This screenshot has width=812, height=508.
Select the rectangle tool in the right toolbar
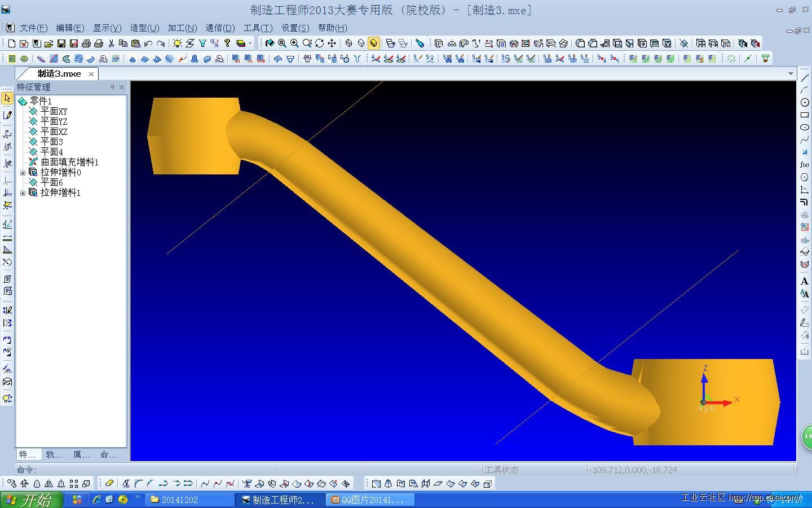pyautogui.click(x=805, y=115)
